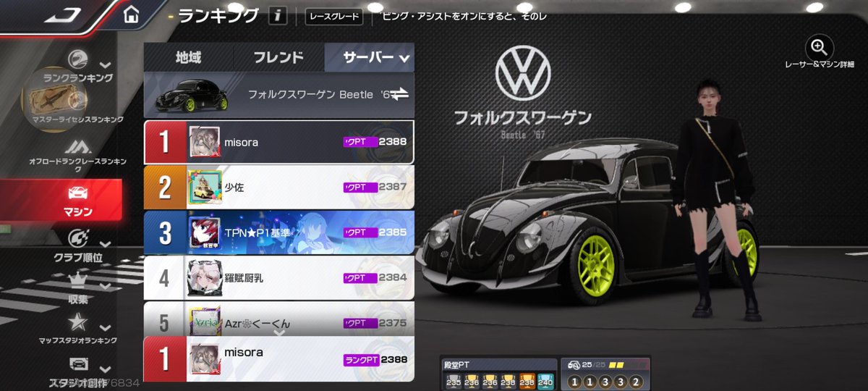Open スタジオ創作 category icon
868x391 pixels.
pos(77,363)
